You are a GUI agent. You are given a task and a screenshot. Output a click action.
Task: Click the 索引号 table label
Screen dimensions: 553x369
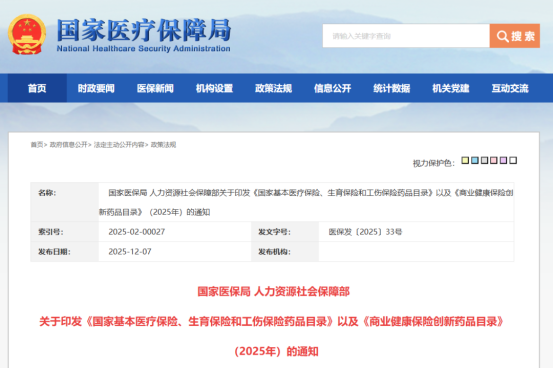[x=51, y=232]
